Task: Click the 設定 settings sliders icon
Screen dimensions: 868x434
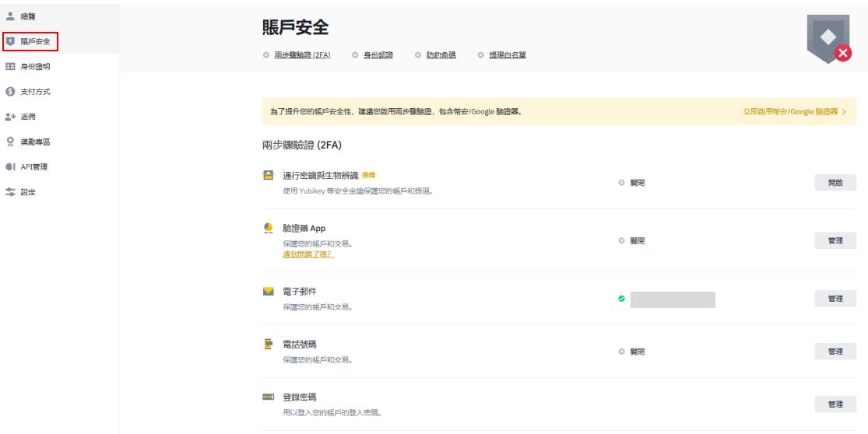Action: pos(10,192)
